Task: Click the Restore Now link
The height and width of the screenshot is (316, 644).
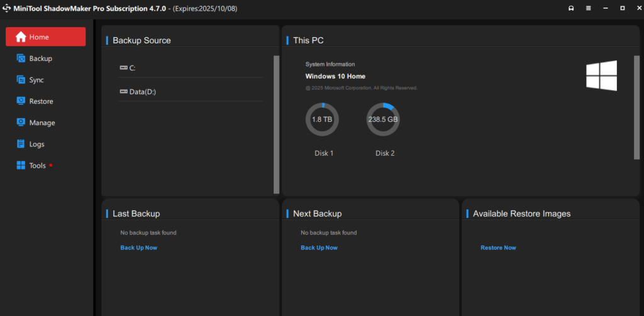Action: 498,248
